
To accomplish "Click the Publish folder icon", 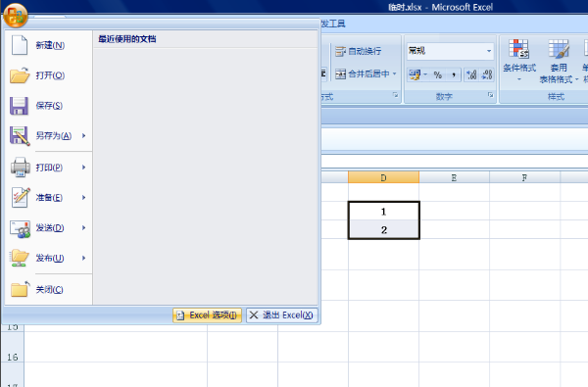I will tap(20, 258).
